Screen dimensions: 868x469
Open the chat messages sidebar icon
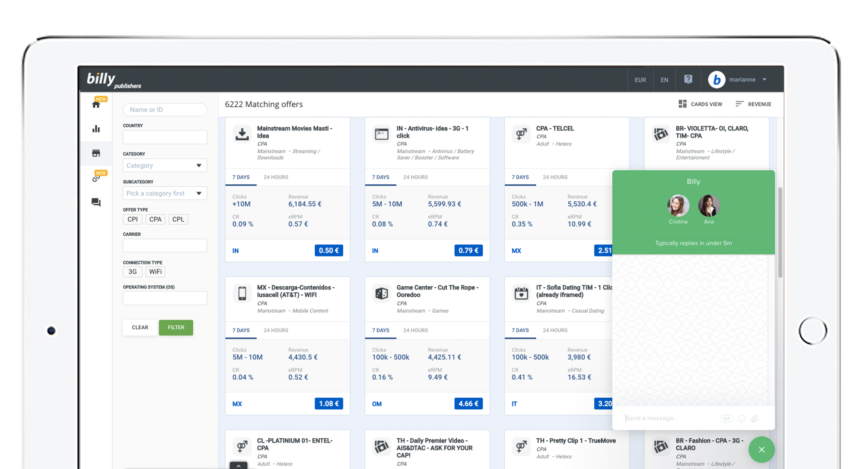96,202
